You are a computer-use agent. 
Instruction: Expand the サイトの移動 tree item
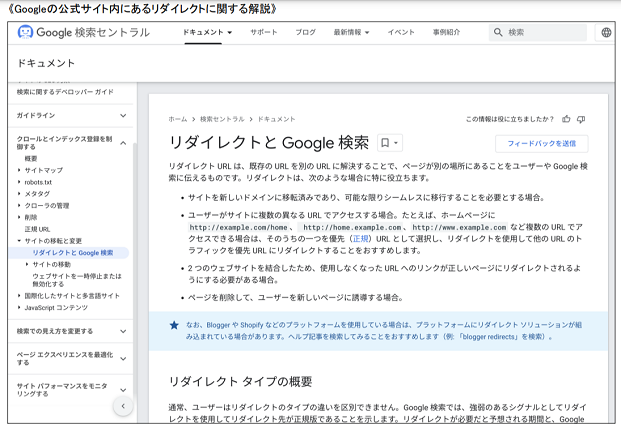tap(27, 264)
